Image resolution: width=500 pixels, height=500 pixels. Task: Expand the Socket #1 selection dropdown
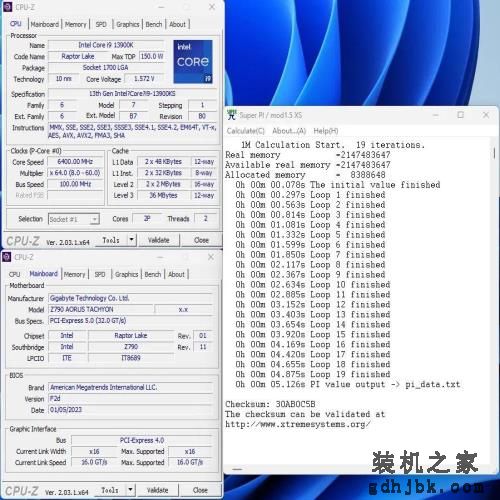(x=95, y=219)
